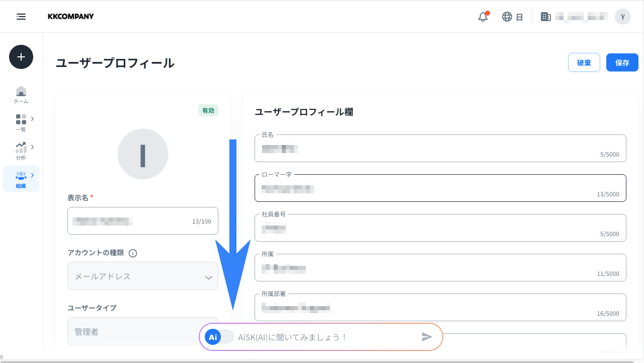Click the ユーザータイプ label

click(x=92, y=308)
